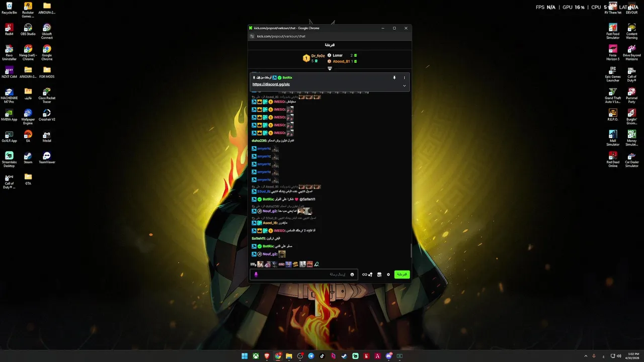This screenshot has height=362, width=644.
Task: Open Ubisoft Connect desktop shortcut
Action: coord(47,31)
